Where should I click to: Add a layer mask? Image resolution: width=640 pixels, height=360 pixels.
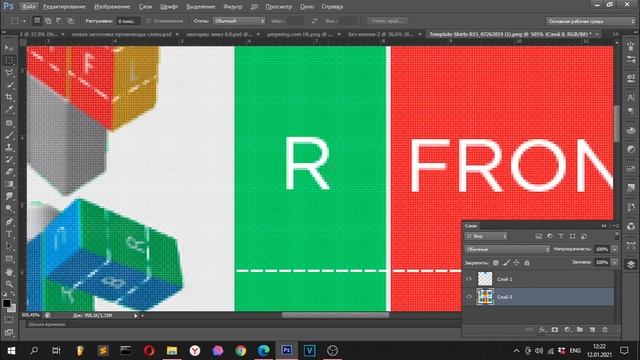click(x=555, y=330)
